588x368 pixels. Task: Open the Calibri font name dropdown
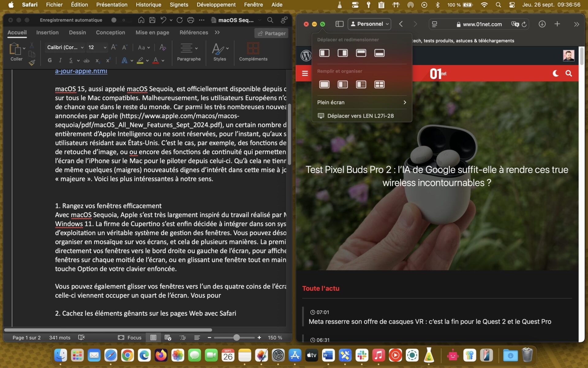coord(65,47)
